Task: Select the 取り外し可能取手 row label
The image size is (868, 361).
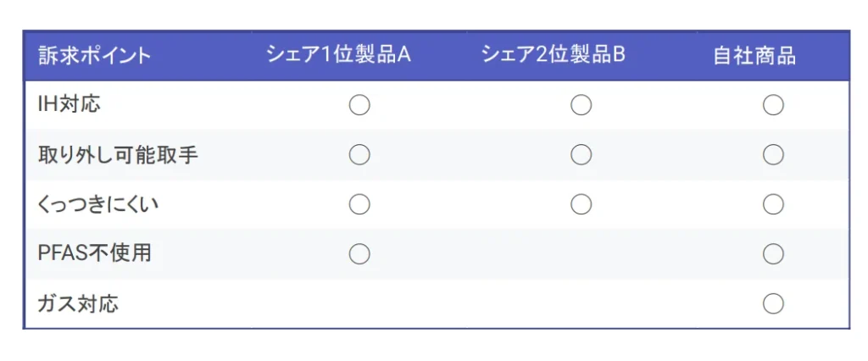Action: click(x=118, y=155)
